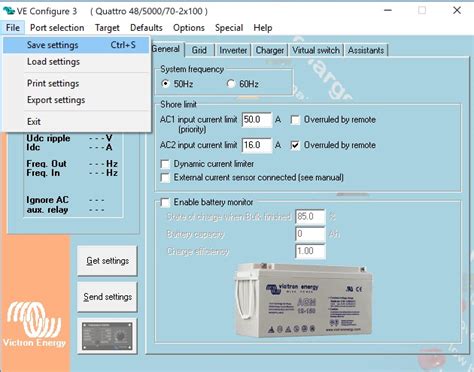The width and height of the screenshot is (474, 372).
Task: Click State of charge when Bulk finished field
Action: pyautogui.click(x=310, y=217)
